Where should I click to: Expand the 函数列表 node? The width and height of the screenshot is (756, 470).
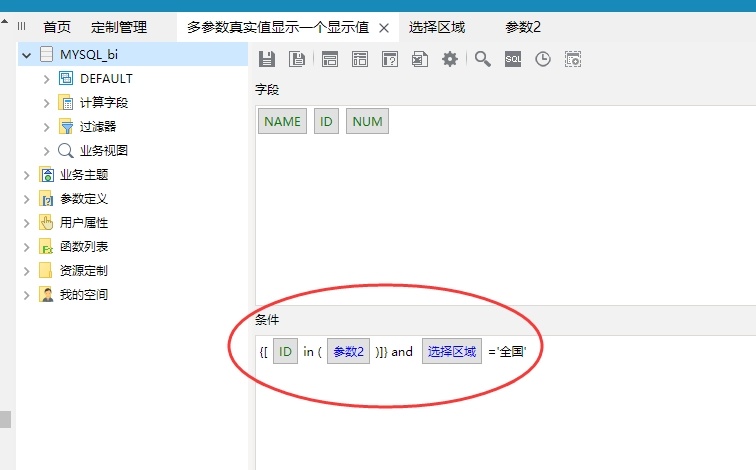27,247
